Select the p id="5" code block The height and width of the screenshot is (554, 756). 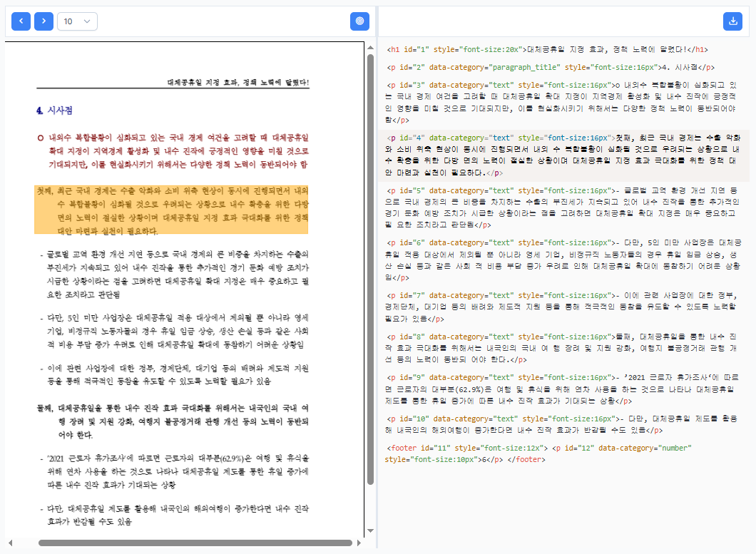click(x=562, y=207)
